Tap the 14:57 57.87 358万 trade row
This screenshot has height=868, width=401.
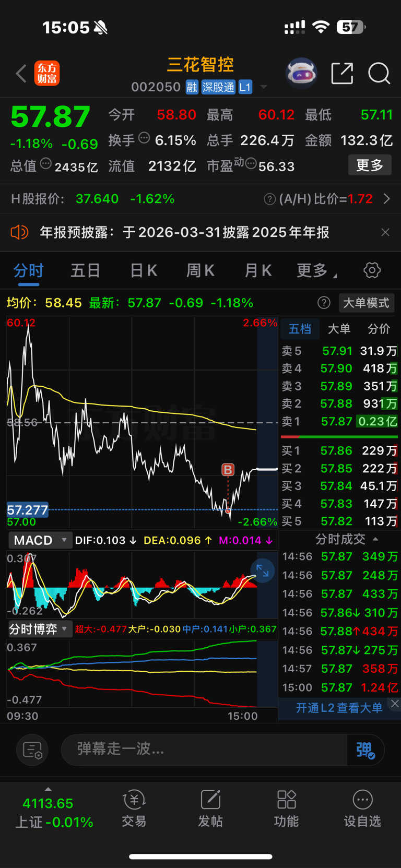339,669
